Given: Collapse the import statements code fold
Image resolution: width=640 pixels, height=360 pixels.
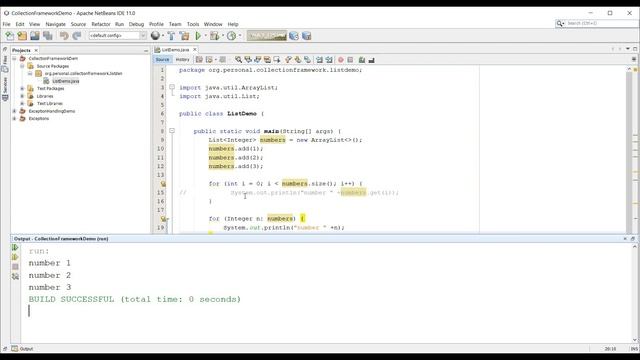Looking at the screenshot, I should [172, 87].
